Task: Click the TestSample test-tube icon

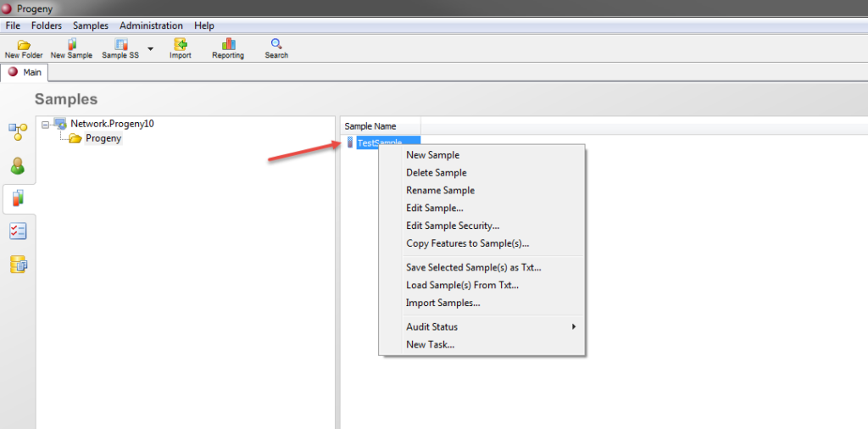Action: coord(349,142)
